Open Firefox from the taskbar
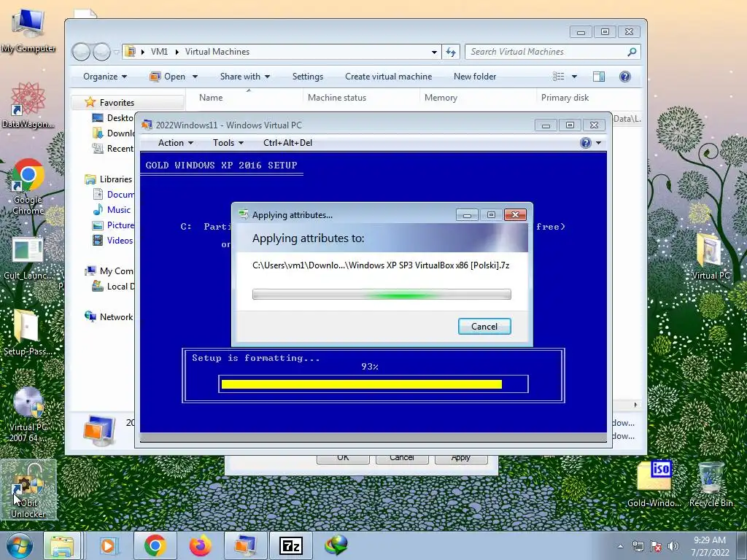Image resolution: width=747 pixels, height=560 pixels. 200,545
